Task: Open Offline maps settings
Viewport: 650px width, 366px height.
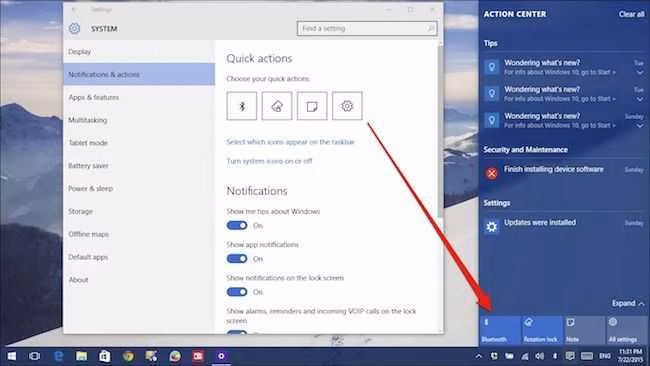Action: pyautogui.click(x=139, y=234)
